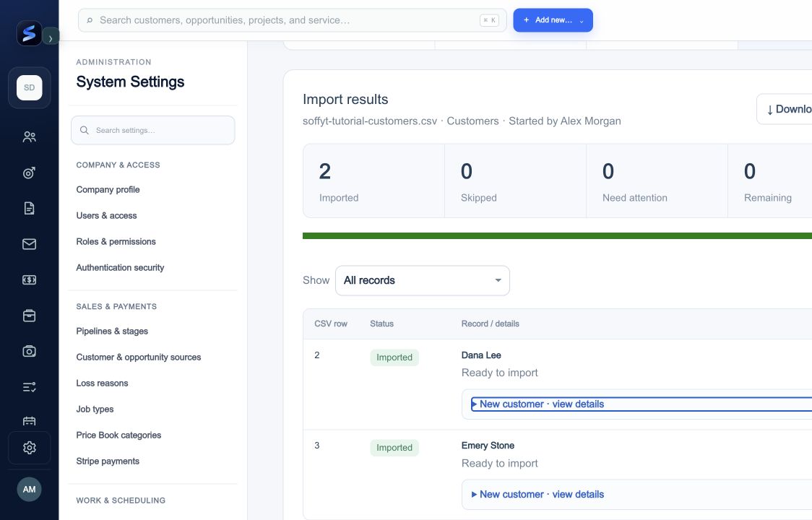Click the Record / details column header
Screen dimensions: 812x520
point(490,324)
